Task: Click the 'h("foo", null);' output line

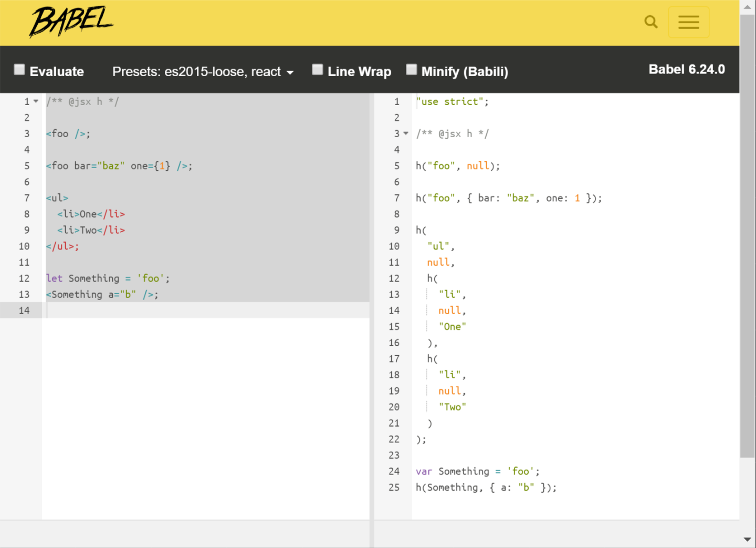Action: [458, 166]
